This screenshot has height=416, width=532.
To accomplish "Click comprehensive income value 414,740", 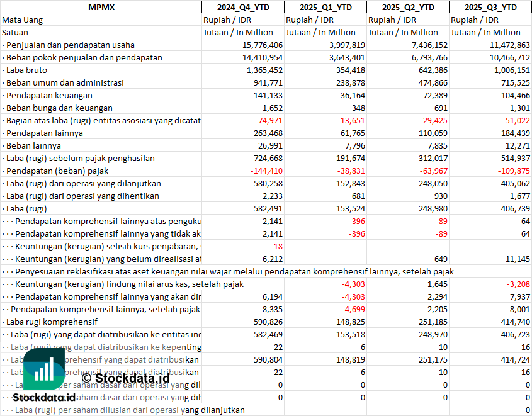I will (516, 322).
